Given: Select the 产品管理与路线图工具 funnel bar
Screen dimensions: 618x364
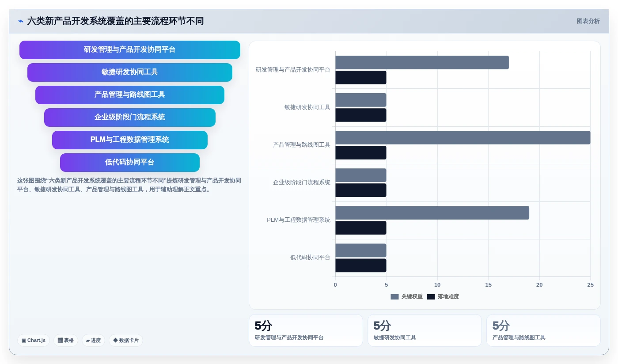Looking at the screenshot, I should 130,95.
